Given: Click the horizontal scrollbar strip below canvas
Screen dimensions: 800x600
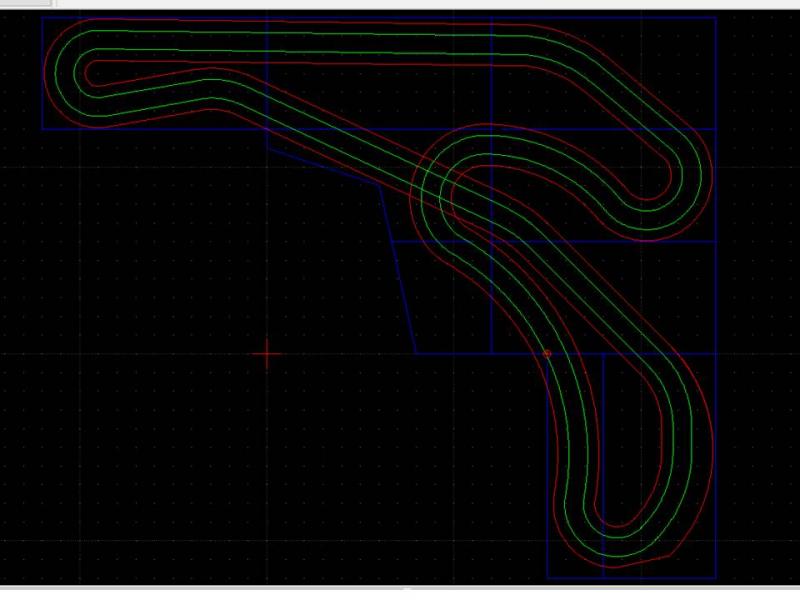Looking at the screenshot, I should click(400, 593).
